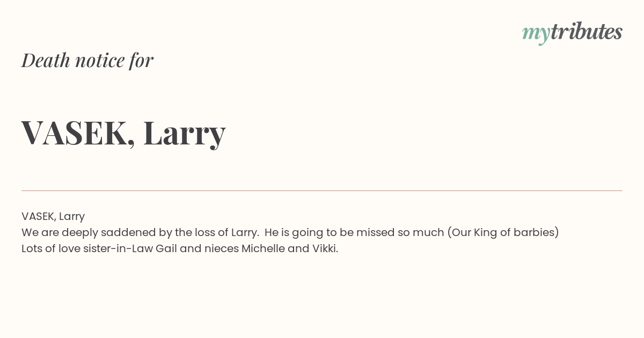Click the name "Vikki." ending the notice
Screen dimensions: 644x338
(x=325, y=249)
